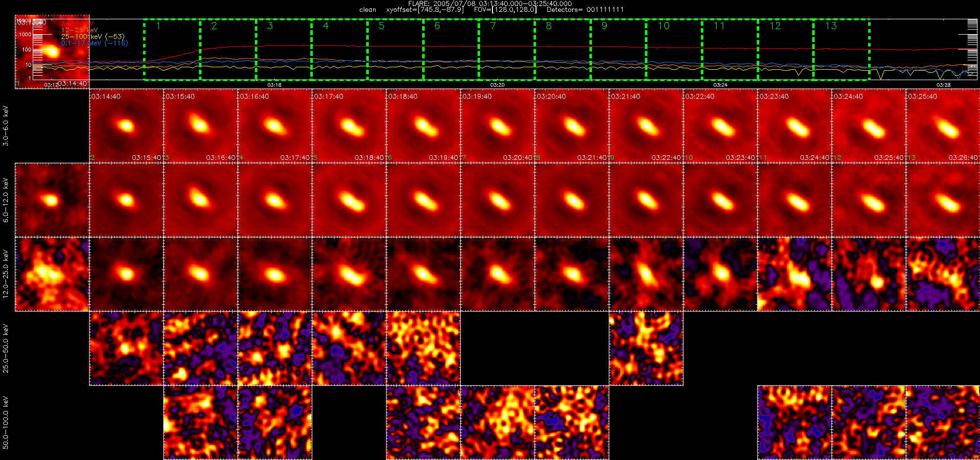Select the 12.0-25.0 keV image in the 03:25:40 column

pos(943,274)
